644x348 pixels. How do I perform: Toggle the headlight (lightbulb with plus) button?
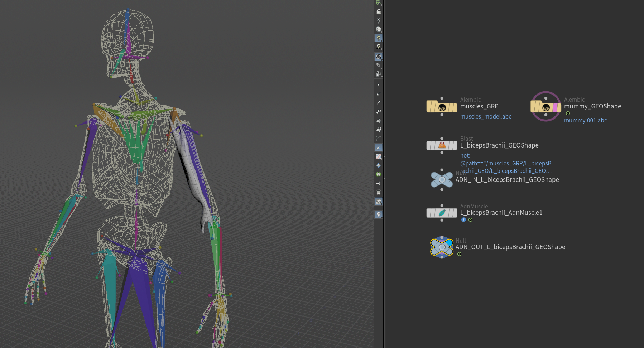pyautogui.click(x=379, y=38)
